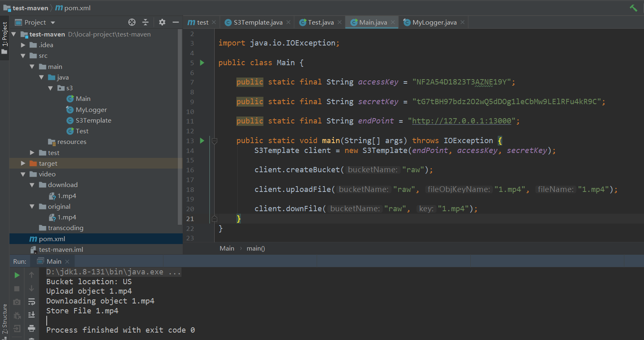
Task: Select pom.xml in project tree
Action: pos(96,239)
